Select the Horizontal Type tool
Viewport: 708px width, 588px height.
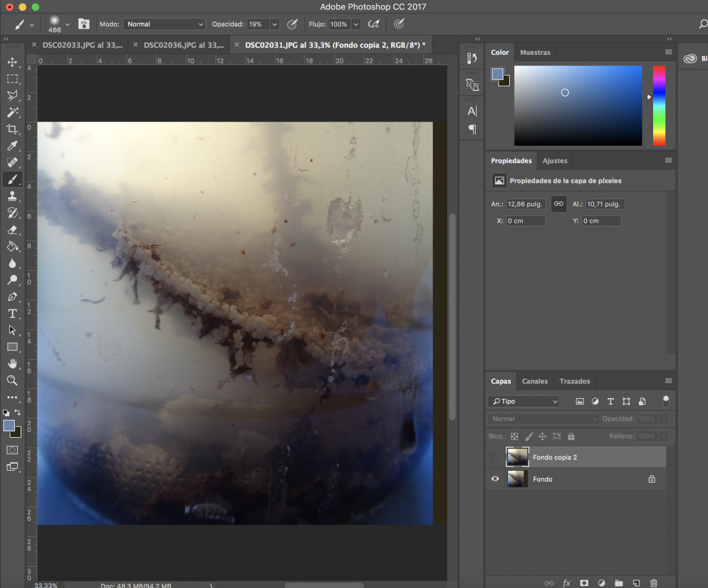tap(12, 313)
